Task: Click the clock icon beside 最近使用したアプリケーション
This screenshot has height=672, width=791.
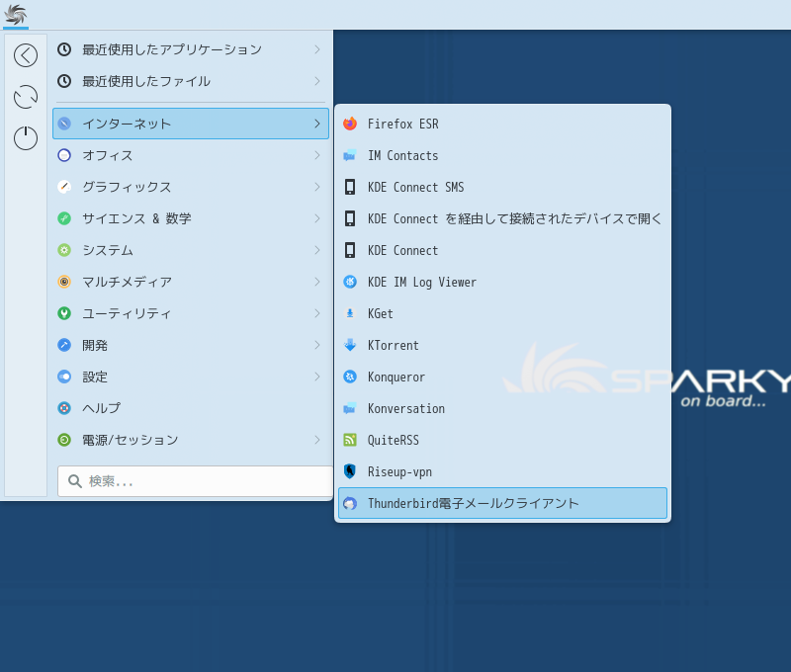Action: (64, 49)
